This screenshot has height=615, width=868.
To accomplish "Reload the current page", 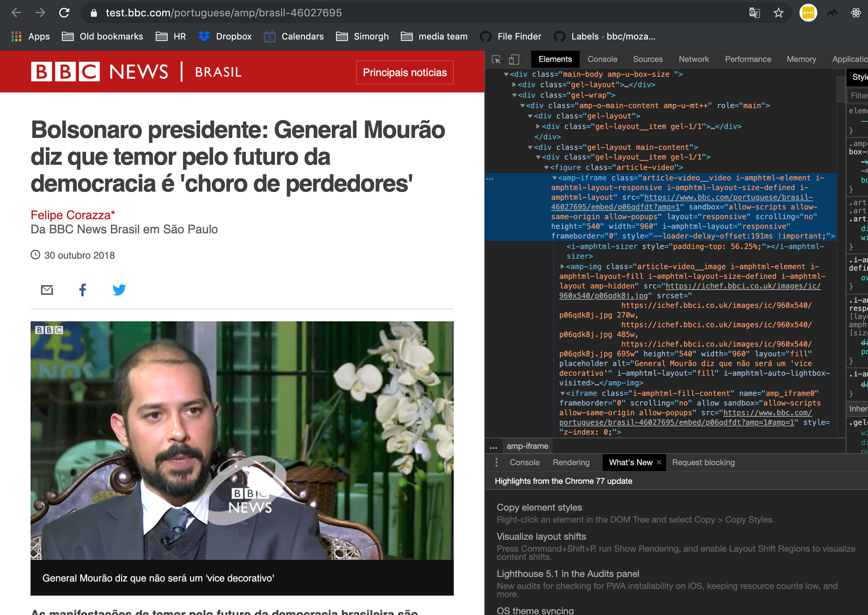I will click(x=64, y=13).
